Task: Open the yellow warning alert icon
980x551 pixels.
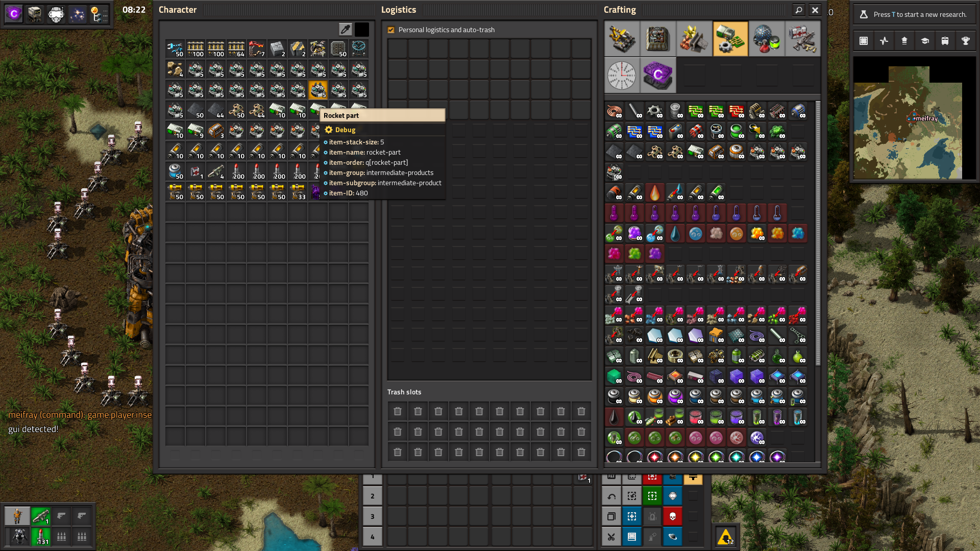Action: tap(726, 537)
